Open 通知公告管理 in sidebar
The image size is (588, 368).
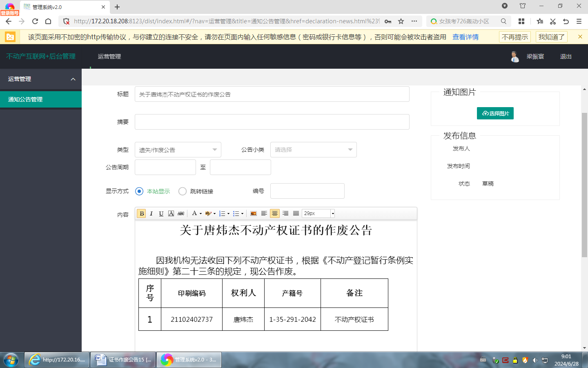pyautogui.click(x=41, y=99)
